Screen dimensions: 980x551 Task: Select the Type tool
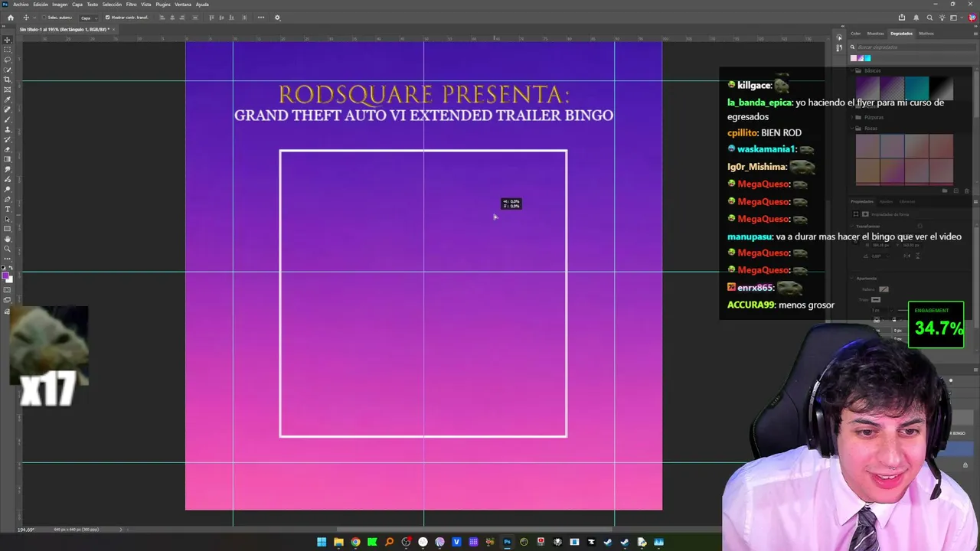[x=8, y=209]
